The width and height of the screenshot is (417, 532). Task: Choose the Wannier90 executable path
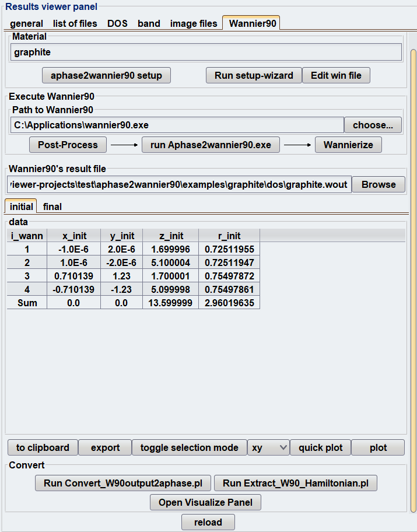(373, 125)
